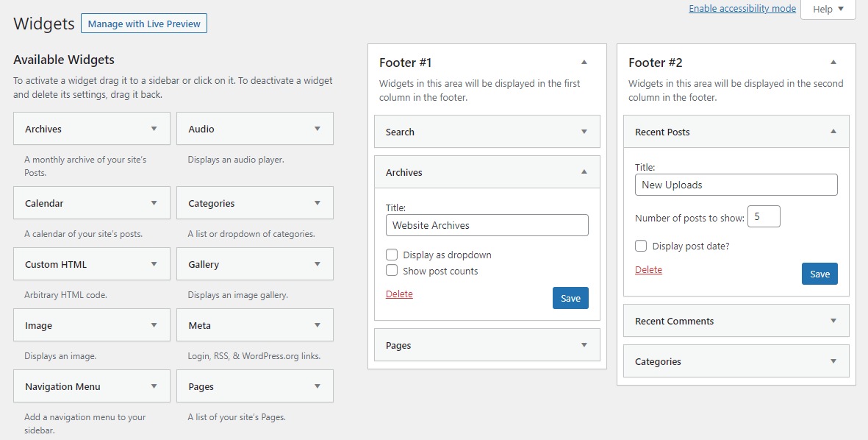Open the Image widget dropdown
This screenshot has height=440, width=868.
click(154, 324)
